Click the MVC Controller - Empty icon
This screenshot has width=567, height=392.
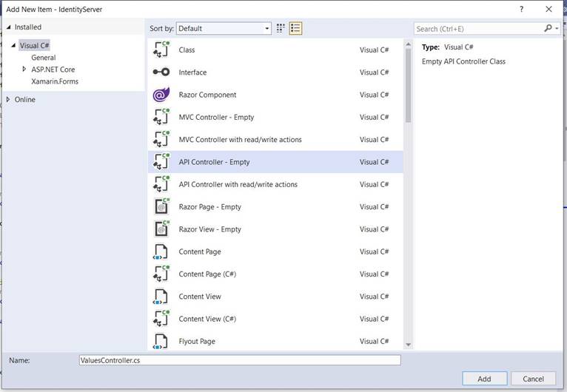pos(161,117)
